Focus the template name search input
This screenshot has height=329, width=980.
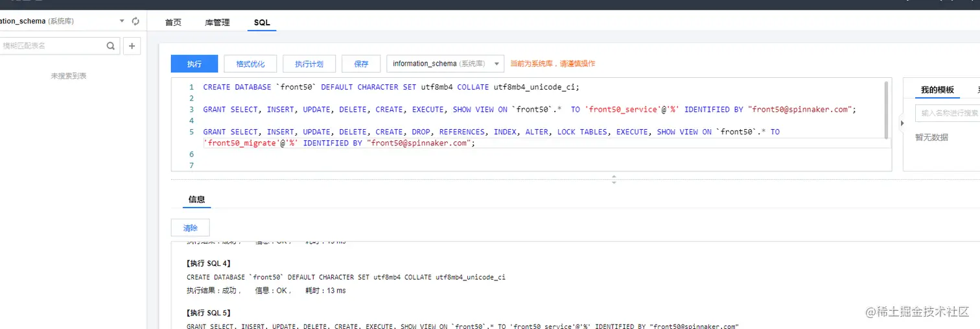coord(948,113)
